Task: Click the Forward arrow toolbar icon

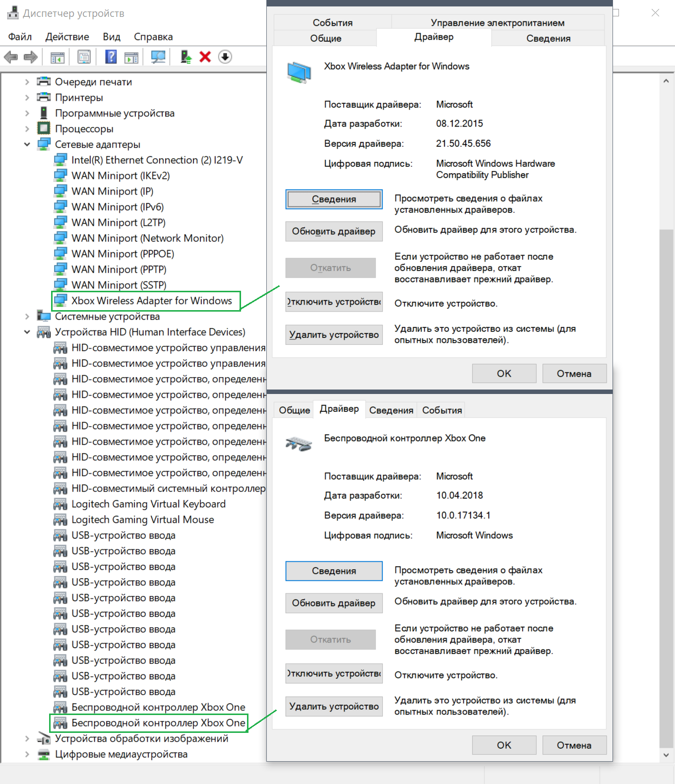Action: pyautogui.click(x=31, y=57)
